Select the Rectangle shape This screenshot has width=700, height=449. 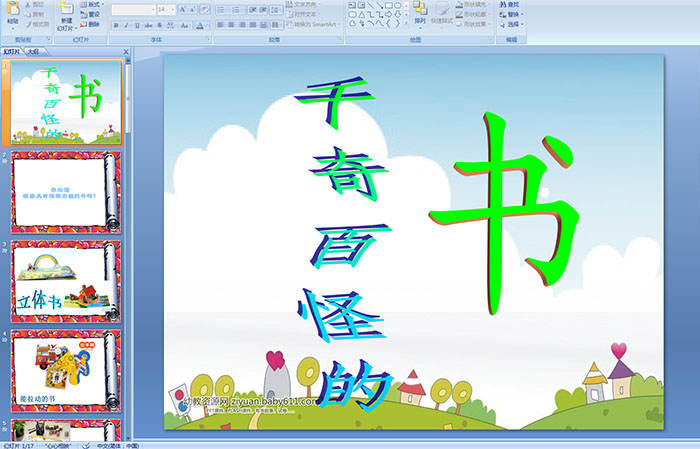click(389, 5)
